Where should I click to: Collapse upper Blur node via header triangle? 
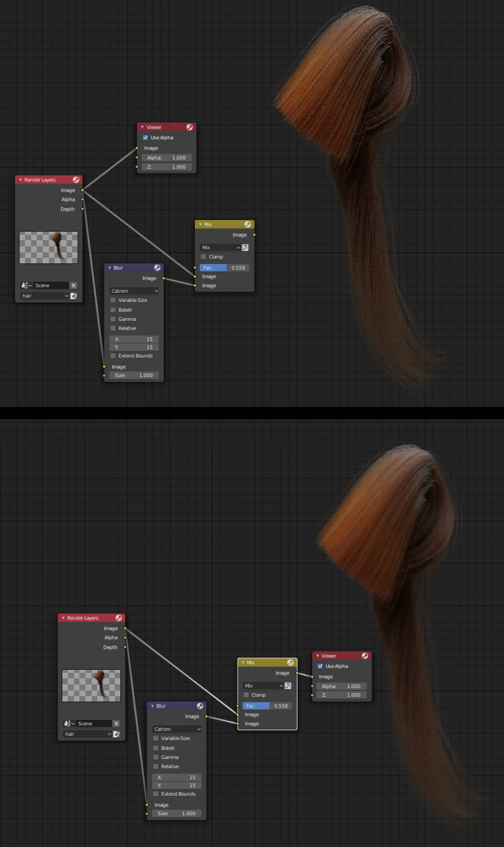point(110,268)
